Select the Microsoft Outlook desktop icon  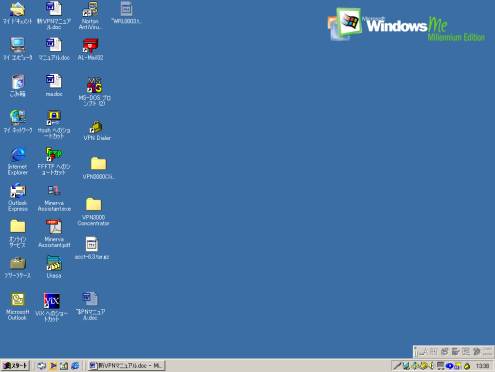coord(17,306)
